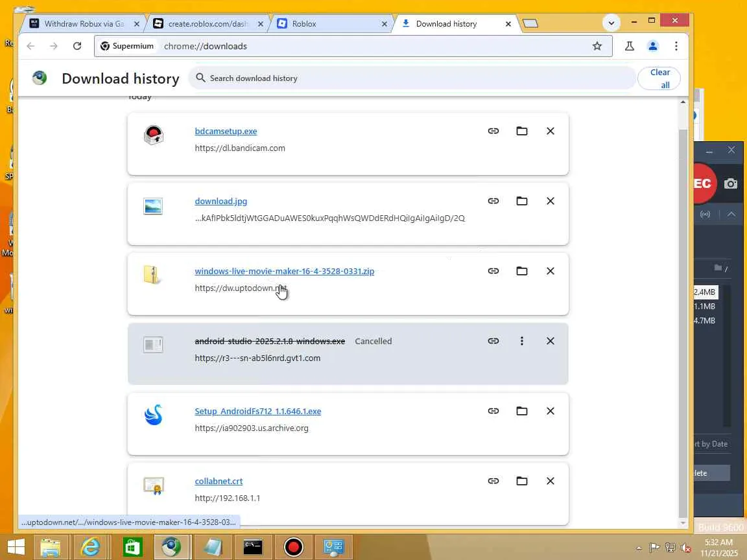Close the create.roblox.com tab
This screenshot has height=560, width=747.
pyautogui.click(x=261, y=24)
